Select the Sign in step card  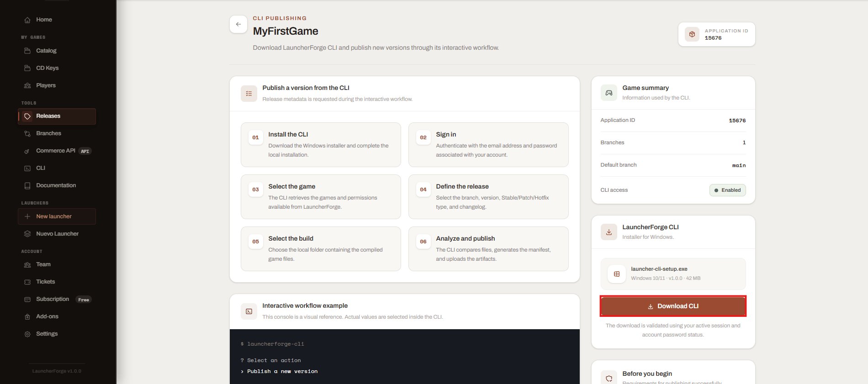488,145
